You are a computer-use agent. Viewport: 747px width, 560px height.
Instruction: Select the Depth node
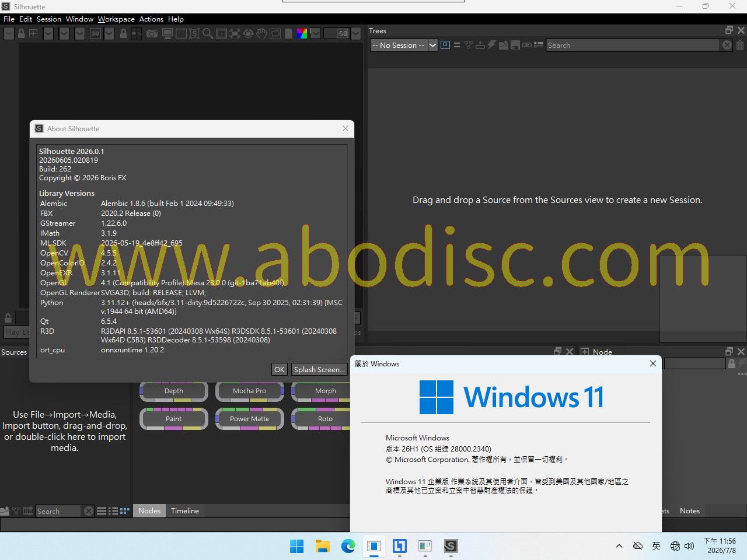point(174,391)
